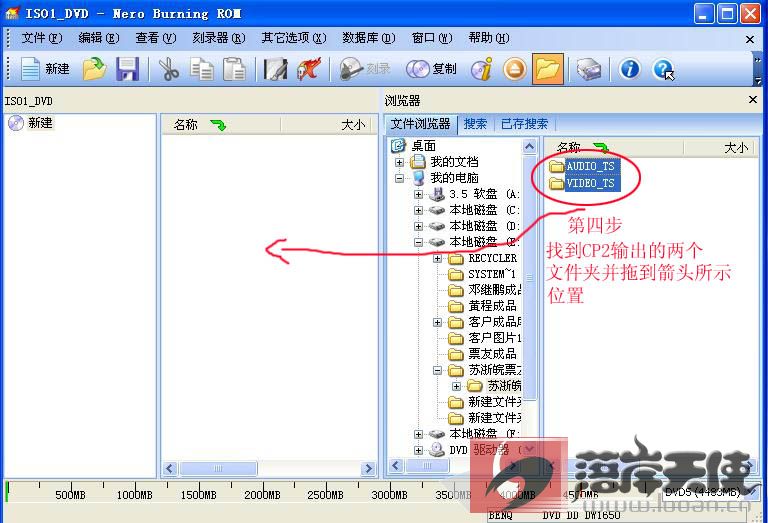The image size is (768, 523).
Task: Open the 窗口(W) menu
Action: (x=432, y=38)
